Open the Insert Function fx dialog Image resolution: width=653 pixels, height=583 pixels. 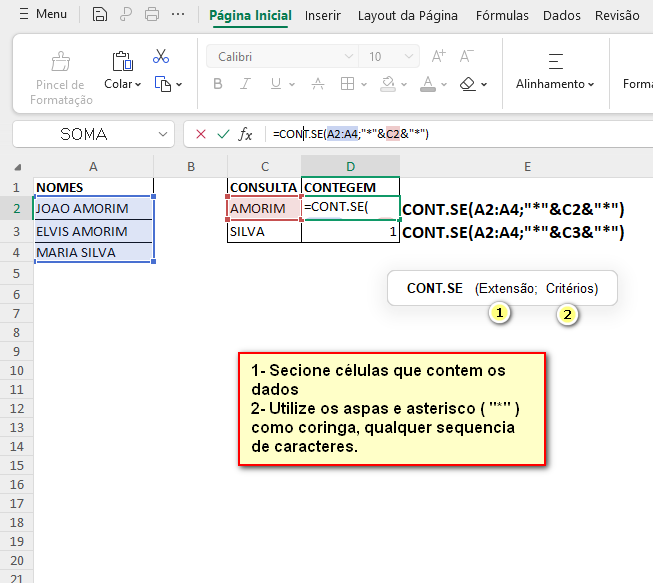tap(245, 133)
